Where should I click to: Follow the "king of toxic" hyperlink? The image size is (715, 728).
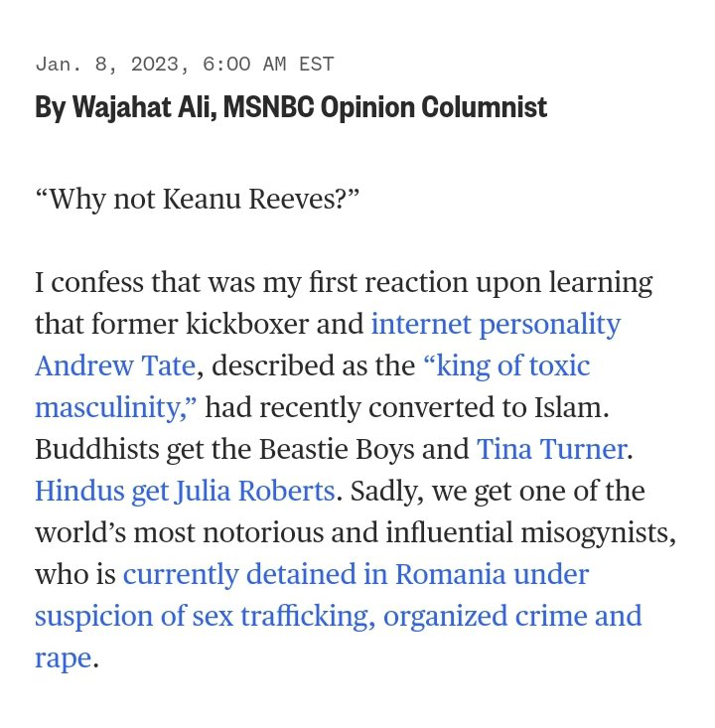click(506, 366)
